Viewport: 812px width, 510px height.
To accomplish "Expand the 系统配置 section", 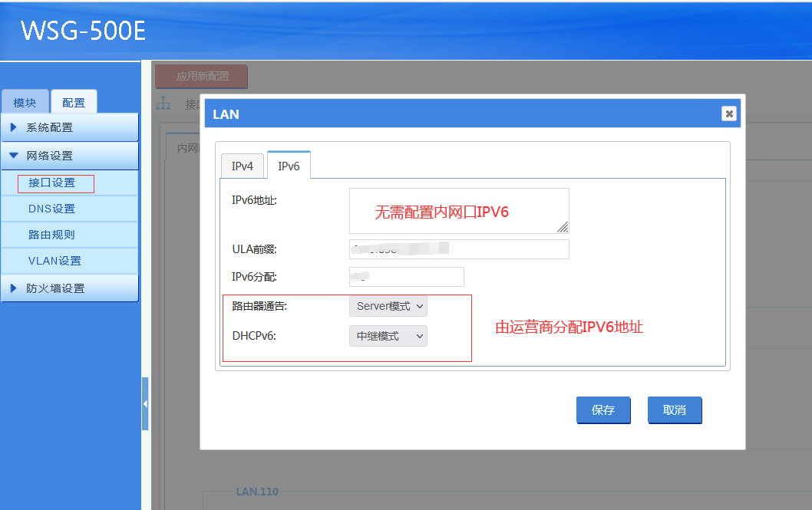I will point(70,127).
